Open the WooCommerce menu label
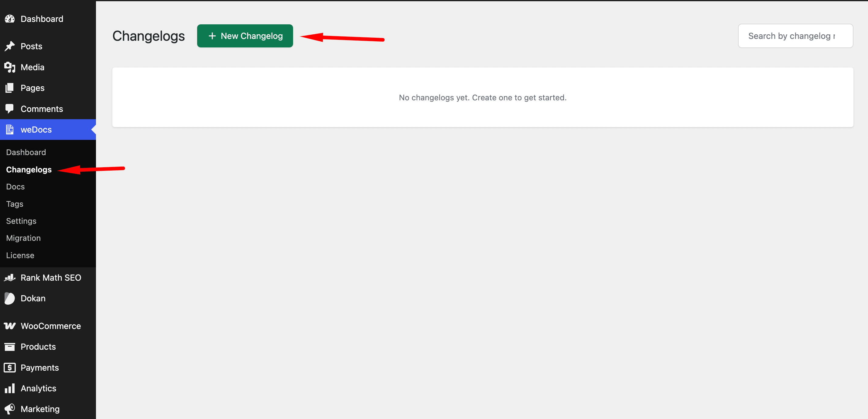This screenshot has width=868, height=419. pos(51,326)
